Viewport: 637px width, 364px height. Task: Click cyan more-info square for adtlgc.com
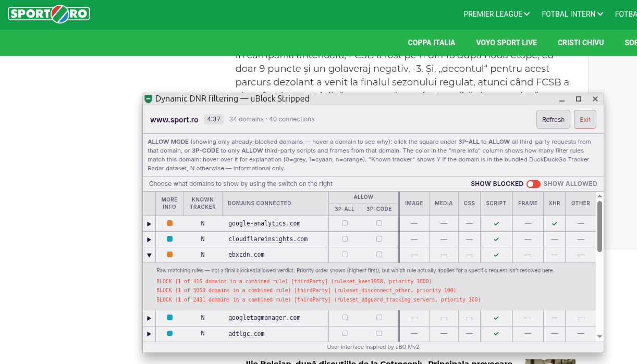click(169, 333)
